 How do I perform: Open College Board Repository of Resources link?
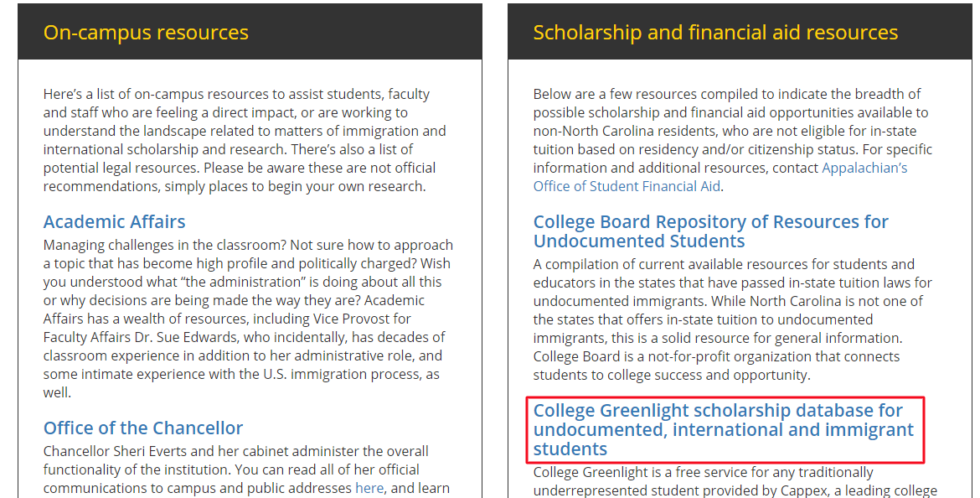[x=710, y=231]
